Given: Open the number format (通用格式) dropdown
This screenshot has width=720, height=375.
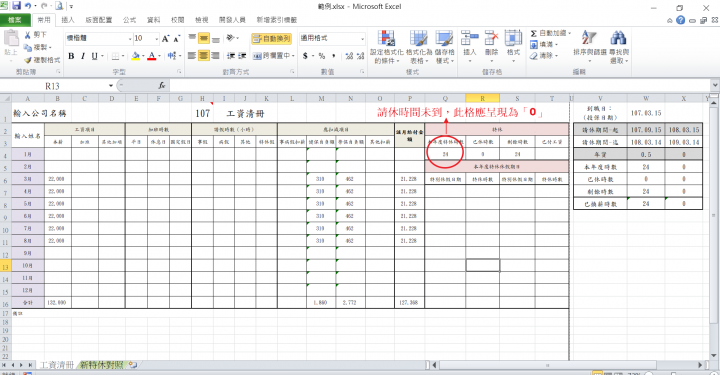Looking at the screenshot, I should [x=362, y=39].
